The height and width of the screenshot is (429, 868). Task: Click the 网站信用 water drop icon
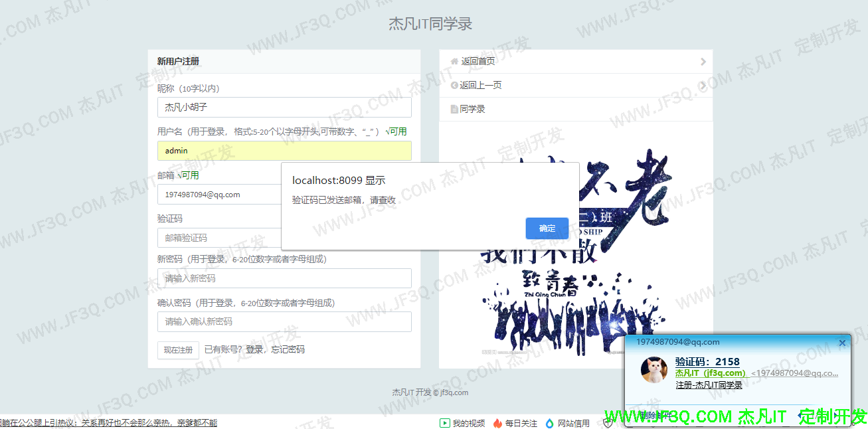(549, 423)
